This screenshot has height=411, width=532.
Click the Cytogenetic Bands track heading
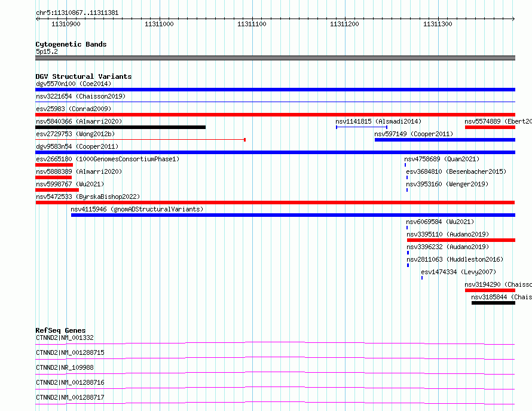(71, 44)
